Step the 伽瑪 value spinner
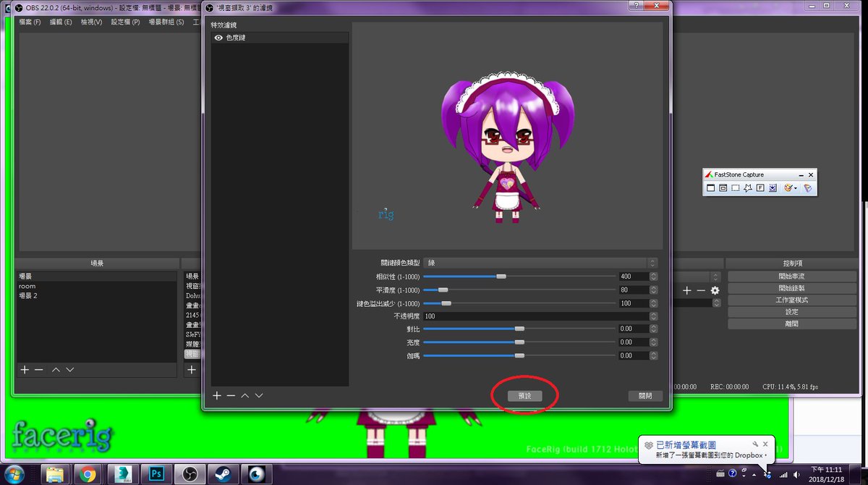 [654, 355]
